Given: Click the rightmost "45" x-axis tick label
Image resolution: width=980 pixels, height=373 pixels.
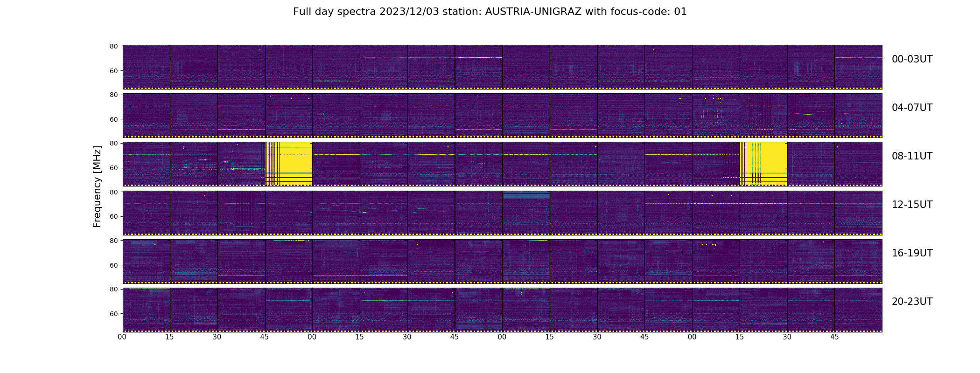Looking at the screenshot, I should pos(834,337).
